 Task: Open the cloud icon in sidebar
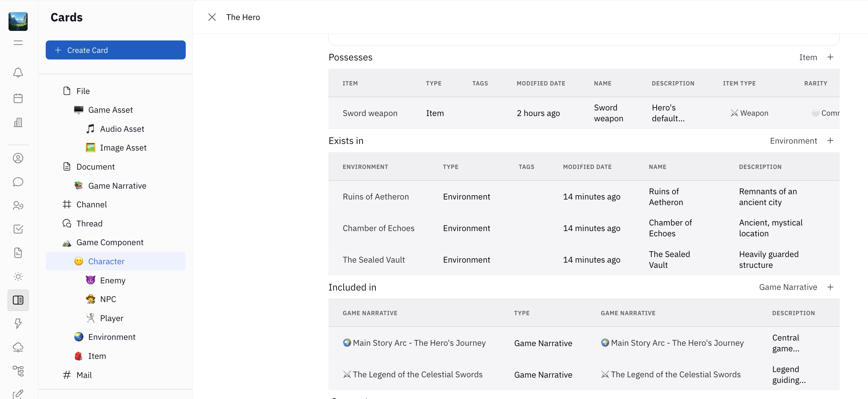point(18,347)
